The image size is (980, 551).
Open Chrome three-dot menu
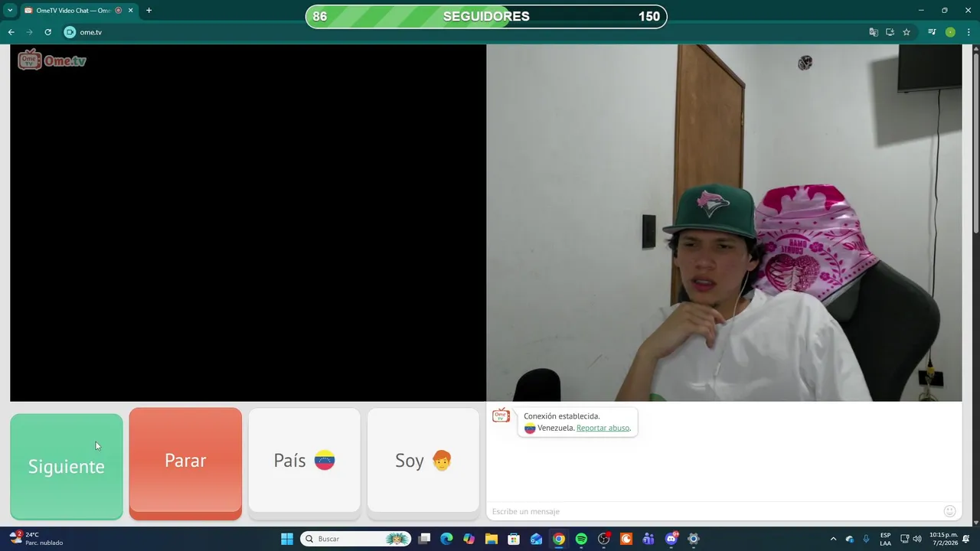[x=969, y=32]
